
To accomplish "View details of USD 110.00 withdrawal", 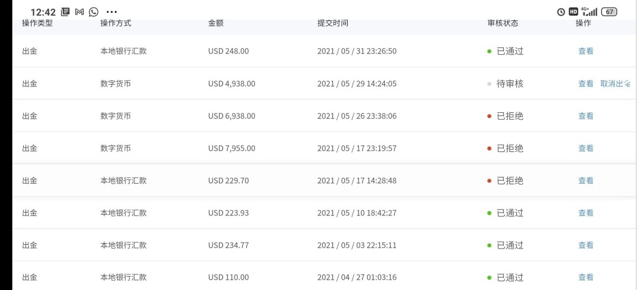I will point(586,277).
